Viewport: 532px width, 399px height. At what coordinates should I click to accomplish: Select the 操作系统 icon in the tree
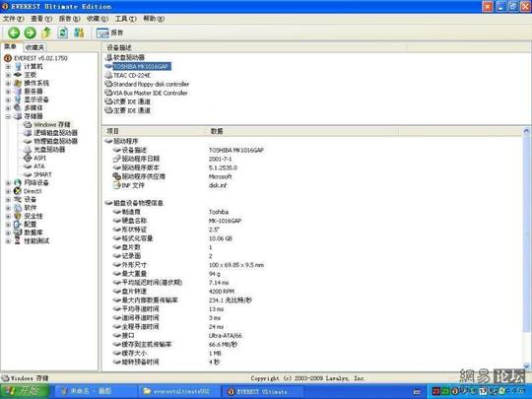tap(18, 83)
